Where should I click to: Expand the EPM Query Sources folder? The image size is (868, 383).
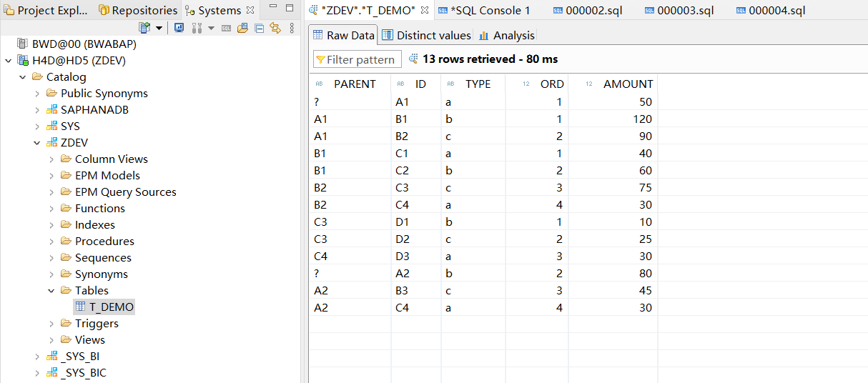51,192
